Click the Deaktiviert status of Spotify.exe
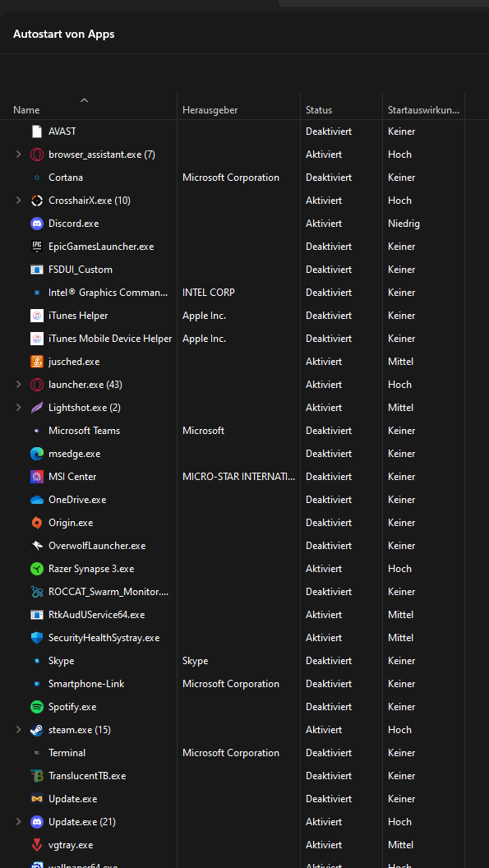 coord(329,706)
